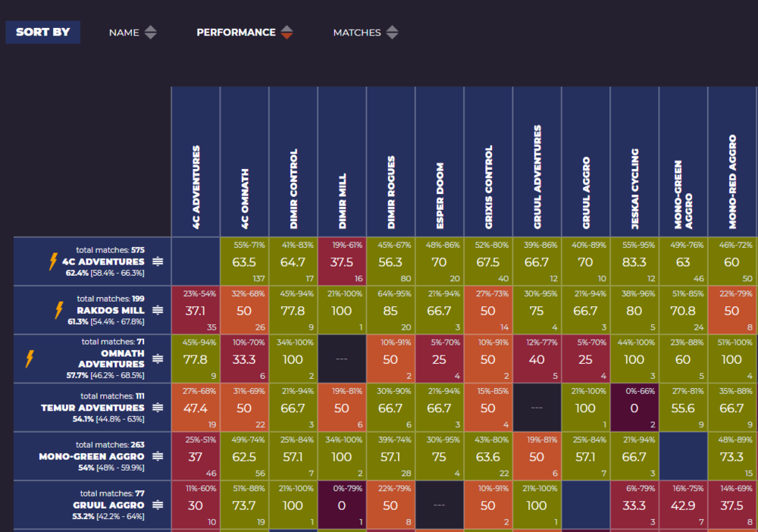Click the reorder handle on Gruul Aggro row
758x532 pixels.
pyautogui.click(x=158, y=505)
